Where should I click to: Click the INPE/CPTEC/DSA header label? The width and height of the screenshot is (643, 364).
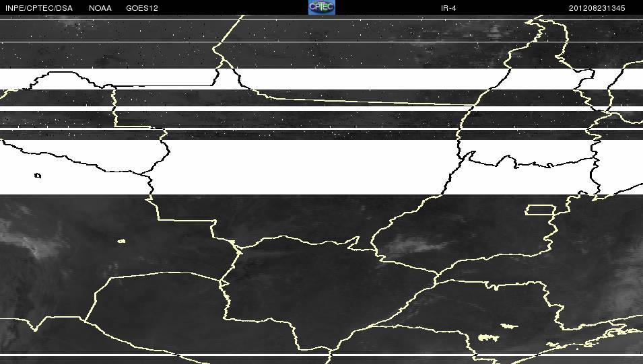(x=39, y=8)
